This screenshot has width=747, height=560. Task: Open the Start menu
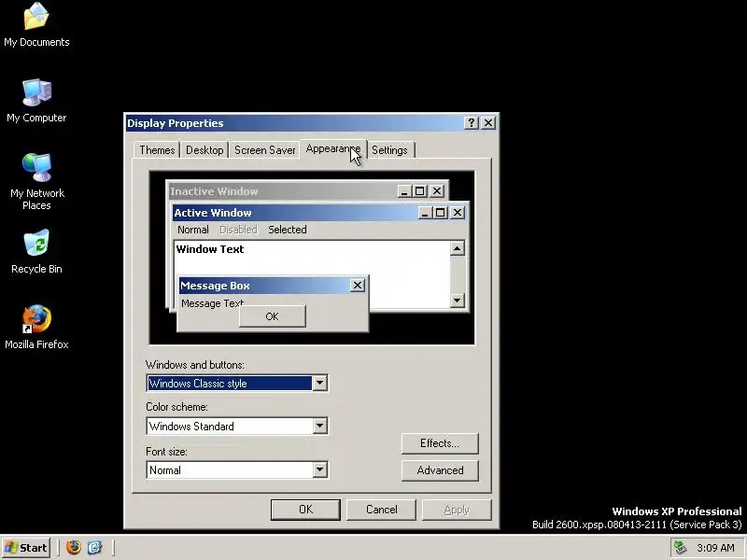pyautogui.click(x=26, y=548)
